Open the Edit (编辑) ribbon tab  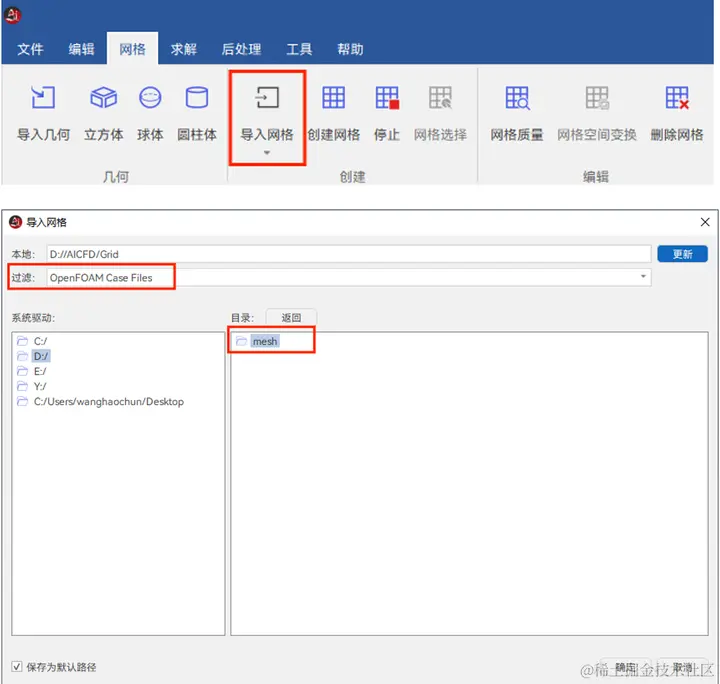81,49
